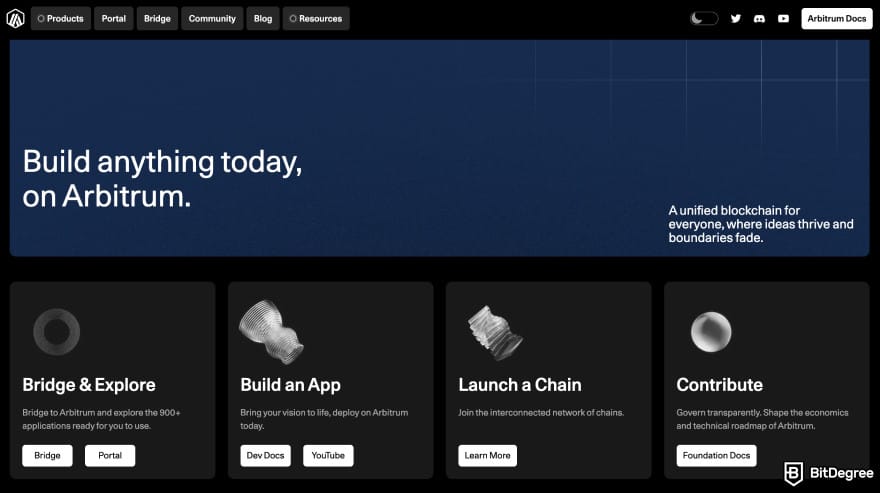The image size is (880, 493).
Task: Expand the Products dropdown menu
Action: coord(61,19)
